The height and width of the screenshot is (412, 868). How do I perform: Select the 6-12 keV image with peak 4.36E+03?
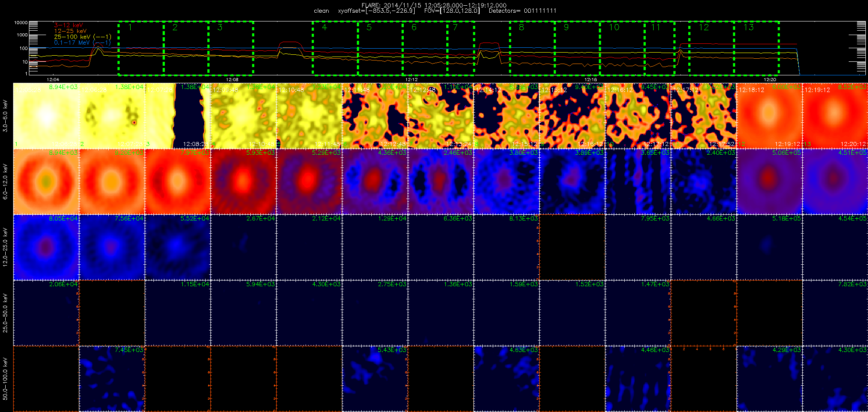click(x=375, y=181)
